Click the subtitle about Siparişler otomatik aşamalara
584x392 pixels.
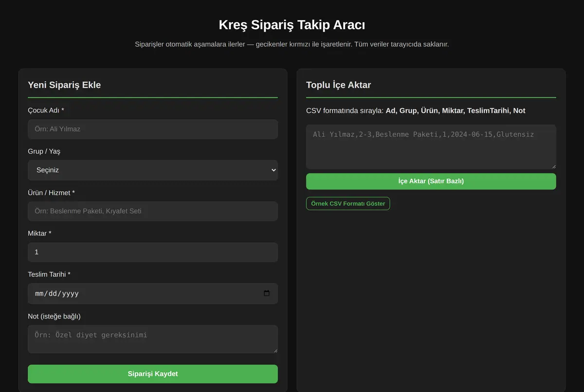(x=292, y=44)
